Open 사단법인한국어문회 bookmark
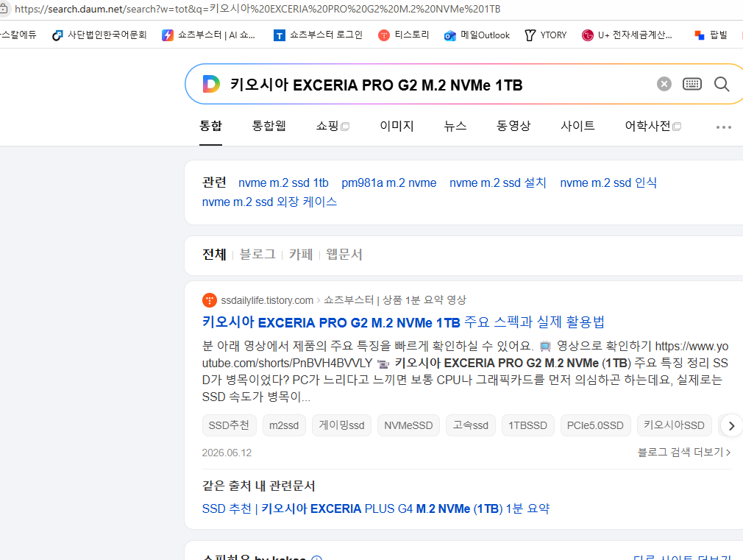Image resolution: width=743 pixels, height=560 pixels. pos(99,35)
